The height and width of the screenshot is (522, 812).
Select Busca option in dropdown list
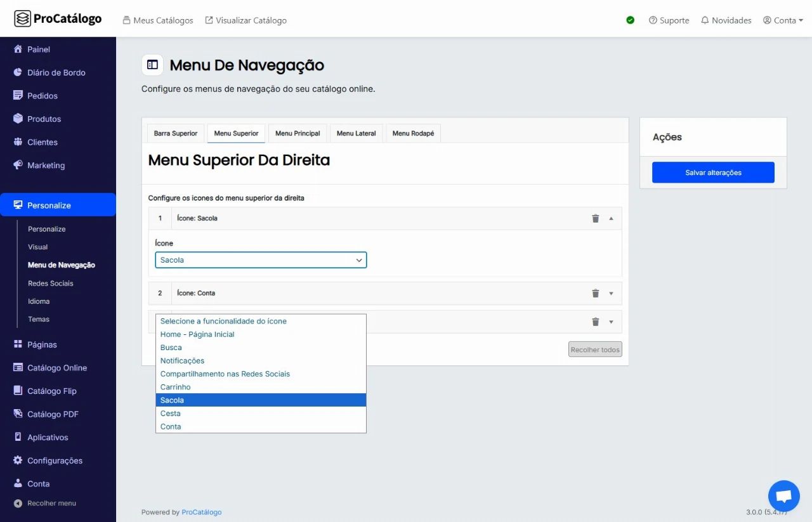(x=171, y=348)
